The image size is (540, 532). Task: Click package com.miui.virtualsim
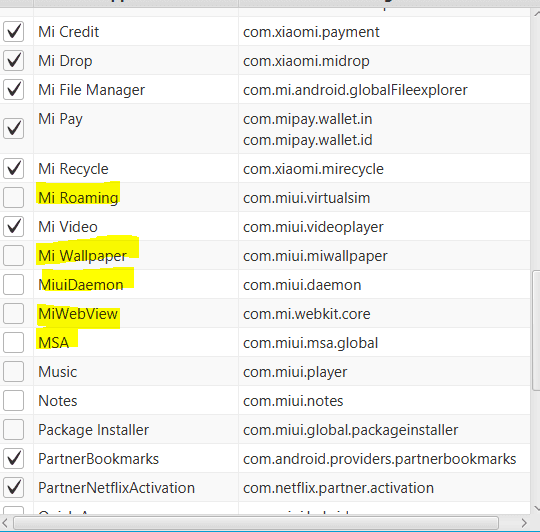pos(307,198)
